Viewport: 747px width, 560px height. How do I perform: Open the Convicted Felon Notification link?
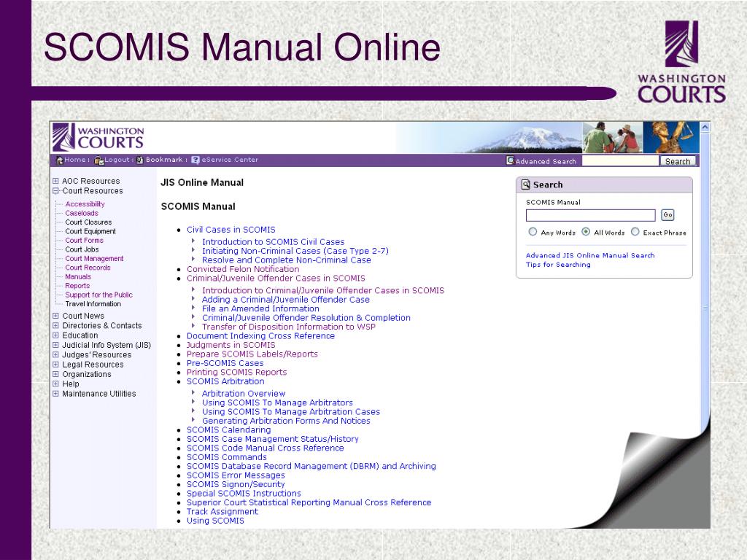[x=243, y=269]
